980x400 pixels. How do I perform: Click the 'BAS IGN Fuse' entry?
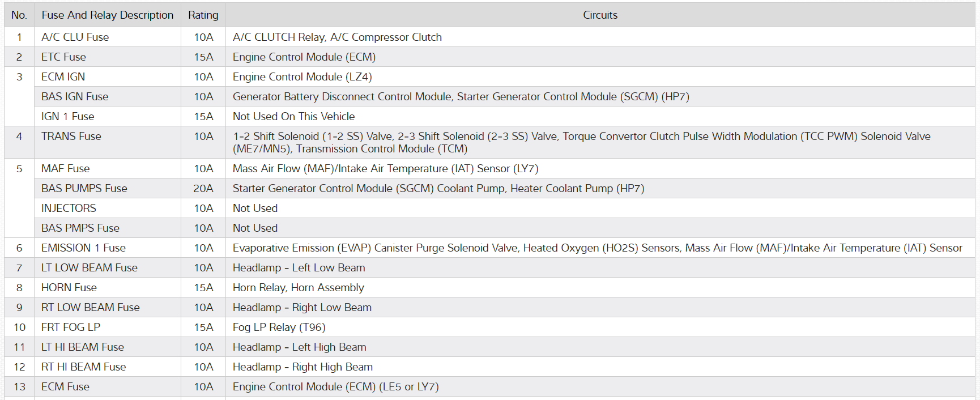(75, 97)
